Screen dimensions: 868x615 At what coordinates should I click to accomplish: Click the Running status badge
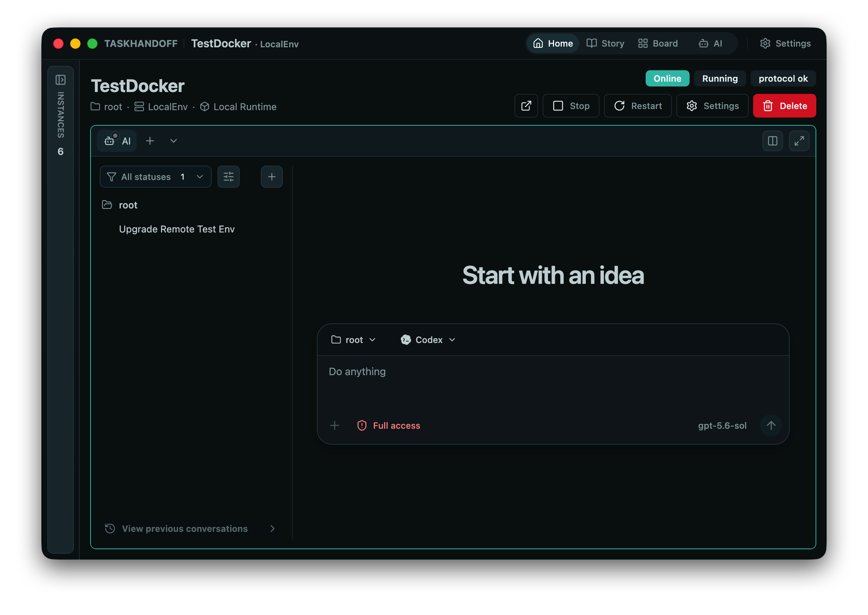click(x=720, y=78)
